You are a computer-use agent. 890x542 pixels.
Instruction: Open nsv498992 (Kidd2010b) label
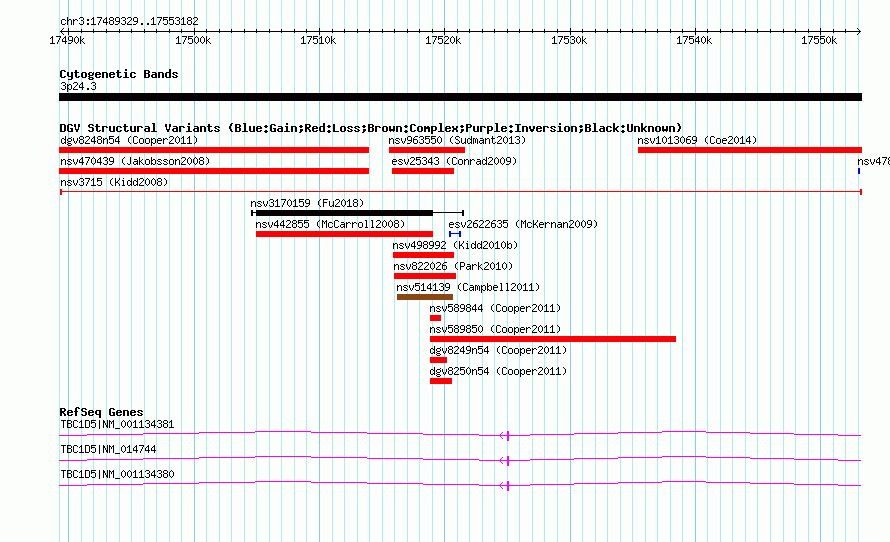pyautogui.click(x=455, y=245)
